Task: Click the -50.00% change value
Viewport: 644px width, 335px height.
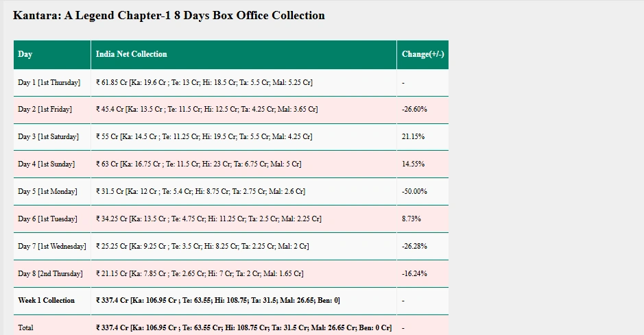Action: (x=414, y=192)
